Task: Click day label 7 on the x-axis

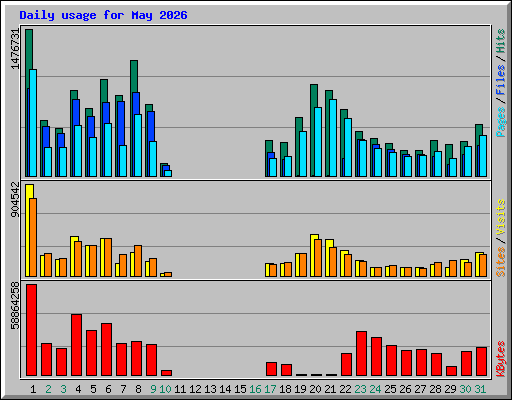Action: tap(123, 389)
